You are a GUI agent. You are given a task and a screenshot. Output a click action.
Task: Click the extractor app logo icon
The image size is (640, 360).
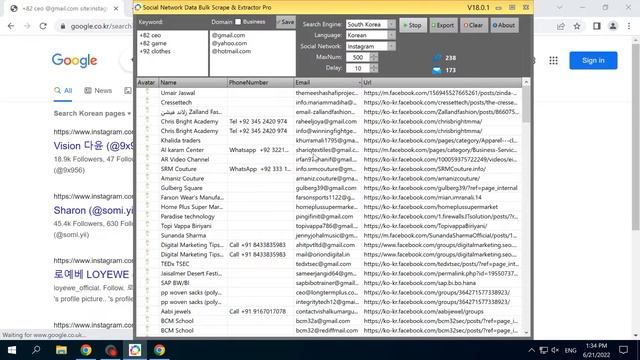click(x=138, y=7)
